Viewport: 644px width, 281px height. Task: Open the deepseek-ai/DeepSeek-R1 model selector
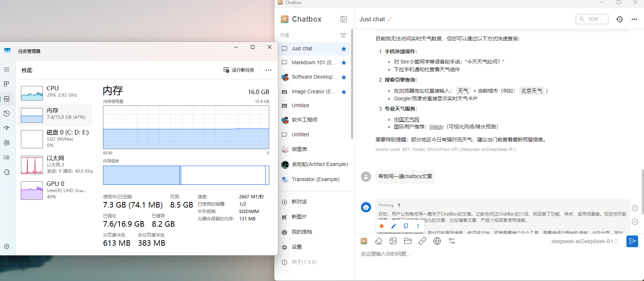coord(585,241)
